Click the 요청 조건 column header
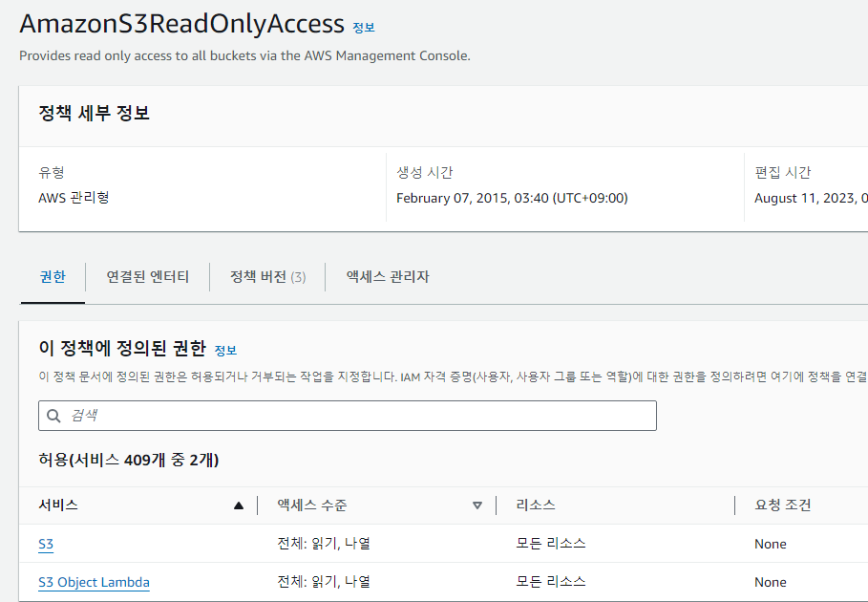Image resolution: width=868 pixels, height=602 pixels. point(783,505)
